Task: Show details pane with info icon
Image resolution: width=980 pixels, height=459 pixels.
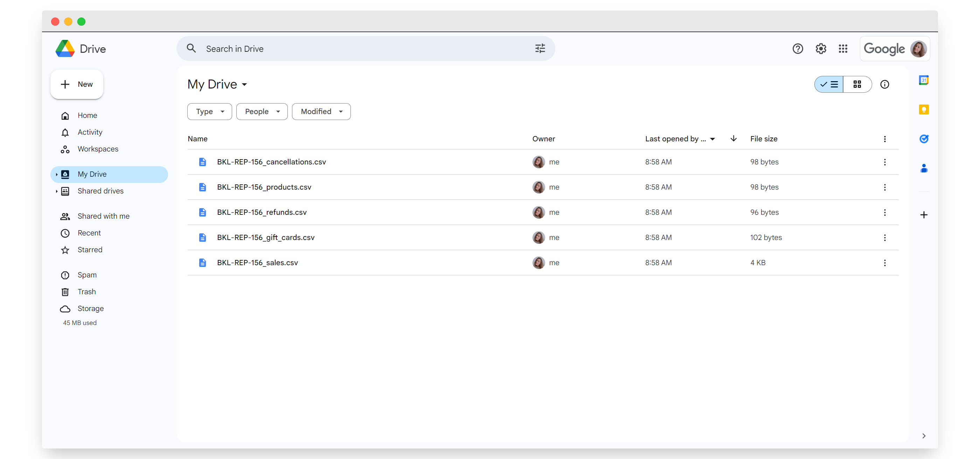Action: pos(885,84)
